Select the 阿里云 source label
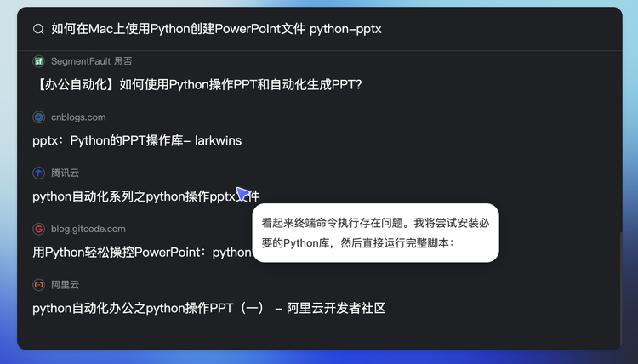Screen dimensions: 638x364 click(65, 285)
